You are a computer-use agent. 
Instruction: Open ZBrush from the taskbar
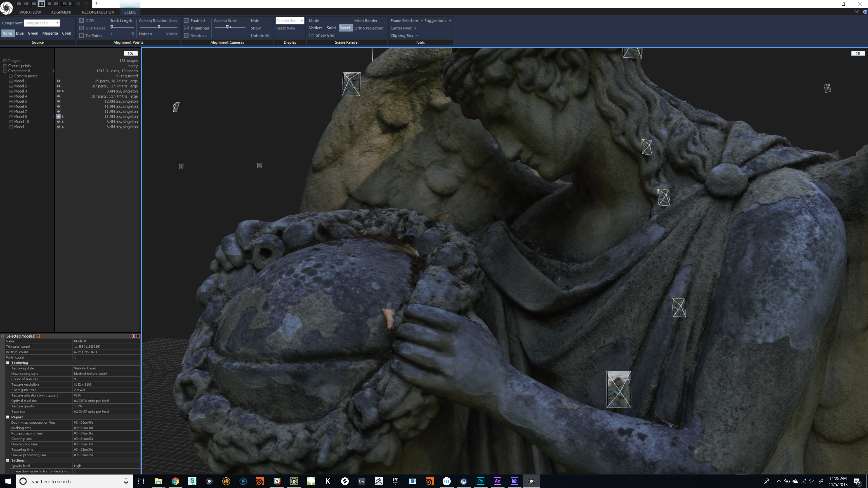379,481
